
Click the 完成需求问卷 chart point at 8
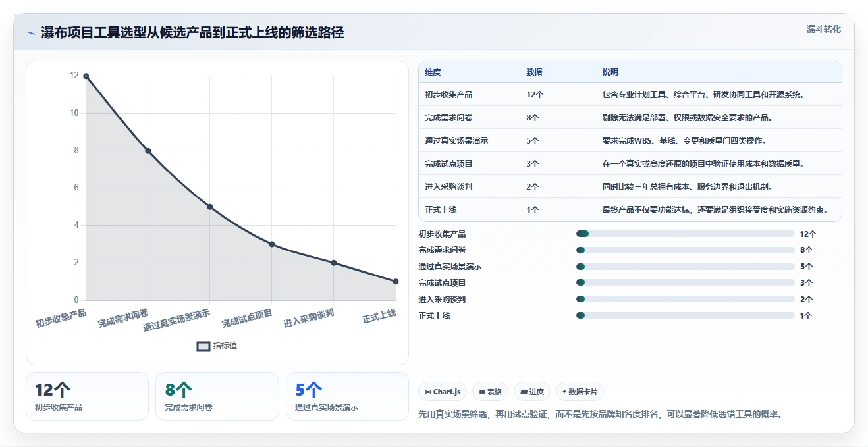(148, 151)
